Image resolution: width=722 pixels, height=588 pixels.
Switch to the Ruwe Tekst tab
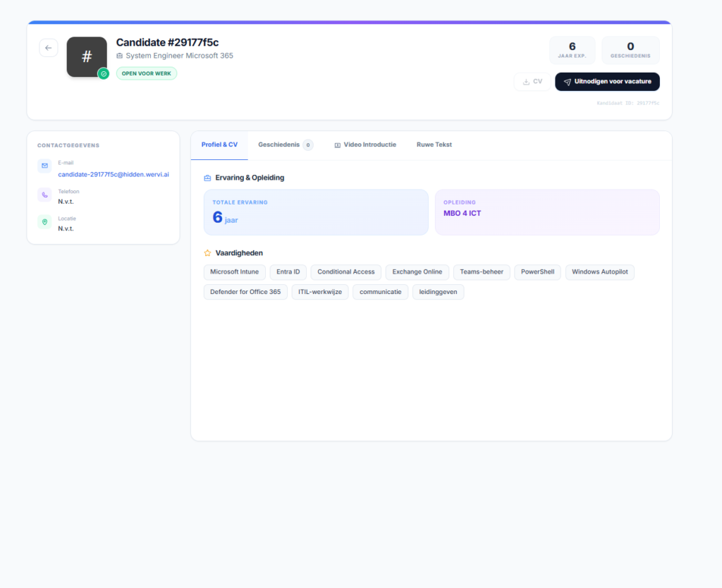434,145
